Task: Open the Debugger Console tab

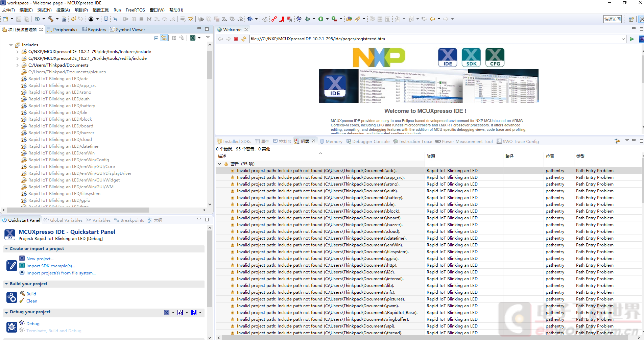Action: (368, 142)
